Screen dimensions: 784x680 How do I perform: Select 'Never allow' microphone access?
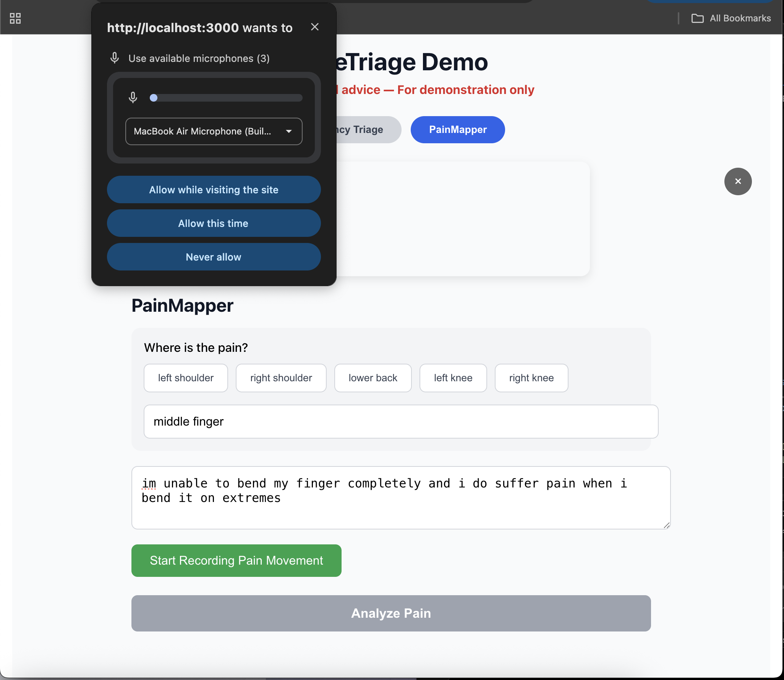click(214, 257)
